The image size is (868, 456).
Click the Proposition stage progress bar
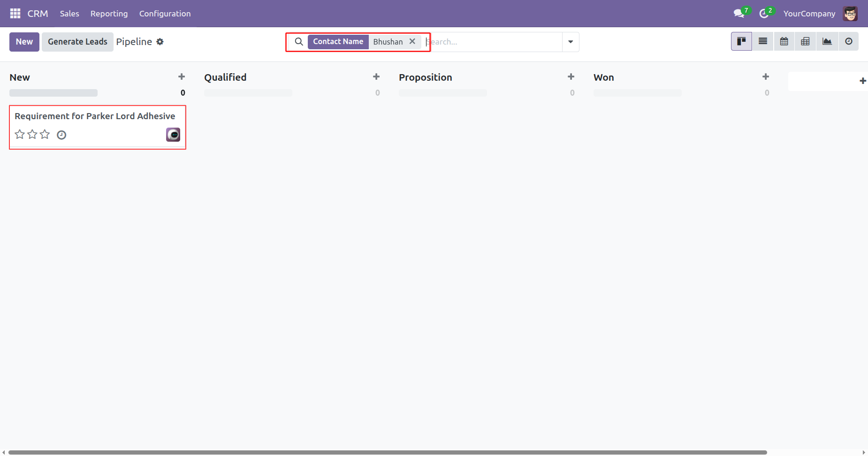tap(443, 93)
